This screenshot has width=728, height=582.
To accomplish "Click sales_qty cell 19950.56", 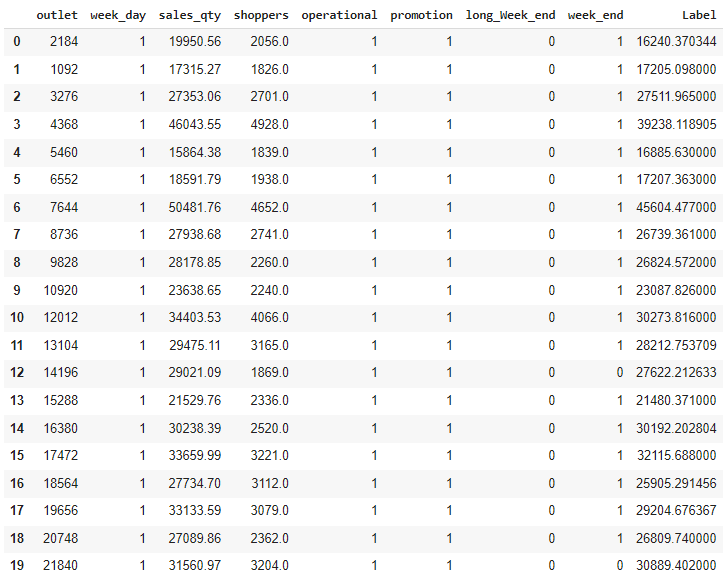I will tap(195, 42).
